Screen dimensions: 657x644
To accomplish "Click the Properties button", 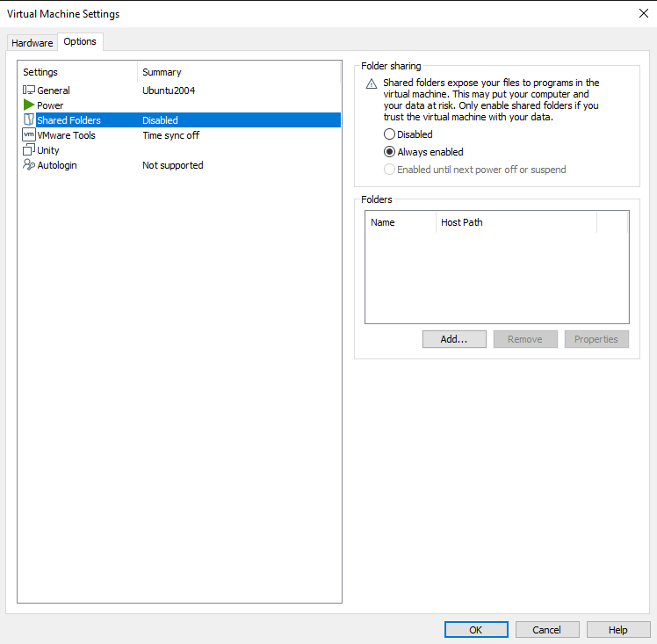I will [596, 339].
